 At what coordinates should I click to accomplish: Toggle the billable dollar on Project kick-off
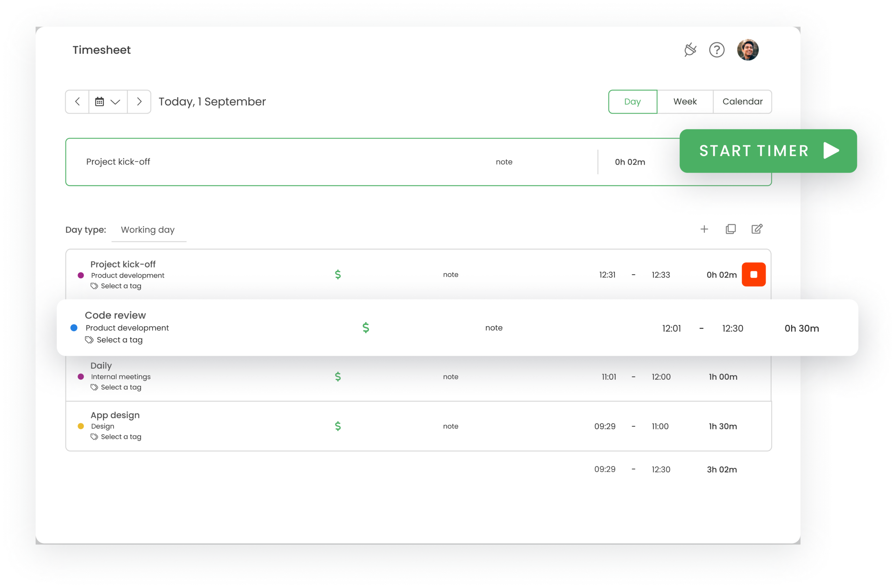click(338, 275)
